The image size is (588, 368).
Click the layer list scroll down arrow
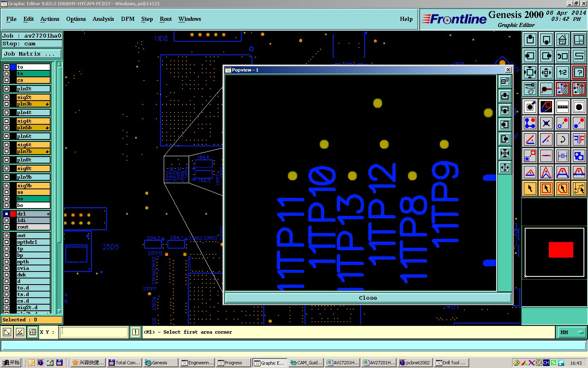click(60, 311)
